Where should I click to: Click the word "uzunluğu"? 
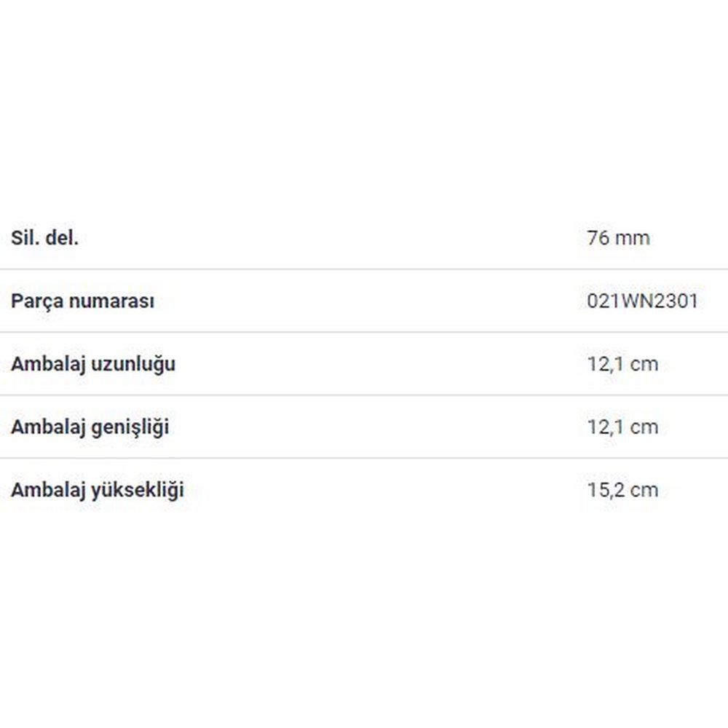click(132, 364)
